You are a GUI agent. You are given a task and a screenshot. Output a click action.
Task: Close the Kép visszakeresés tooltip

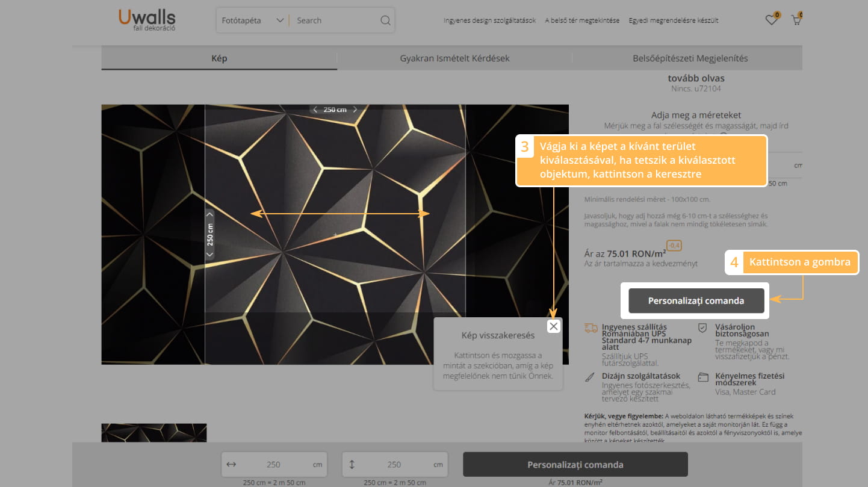point(553,326)
